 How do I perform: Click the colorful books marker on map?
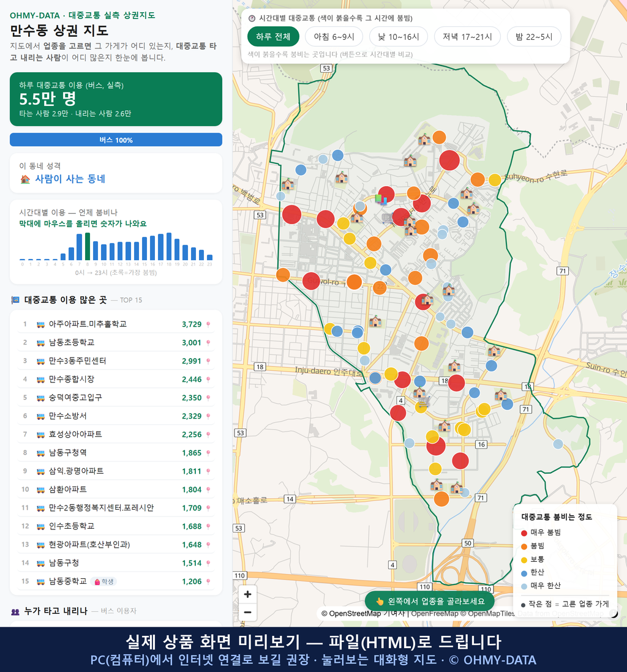click(x=381, y=198)
